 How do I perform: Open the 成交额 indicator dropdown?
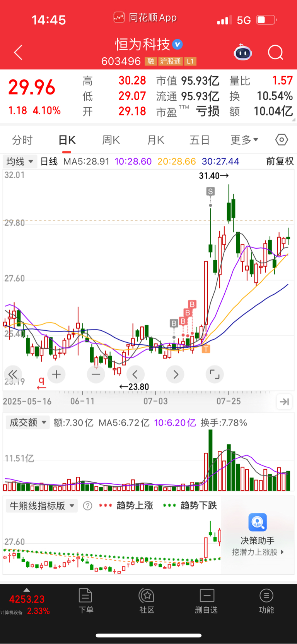(x=27, y=422)
